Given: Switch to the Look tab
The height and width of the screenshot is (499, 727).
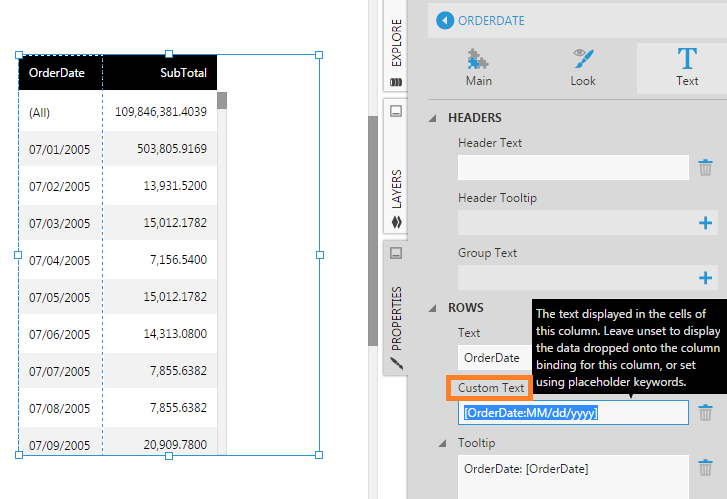Looking at the screenshot, I should coord(582,68).
